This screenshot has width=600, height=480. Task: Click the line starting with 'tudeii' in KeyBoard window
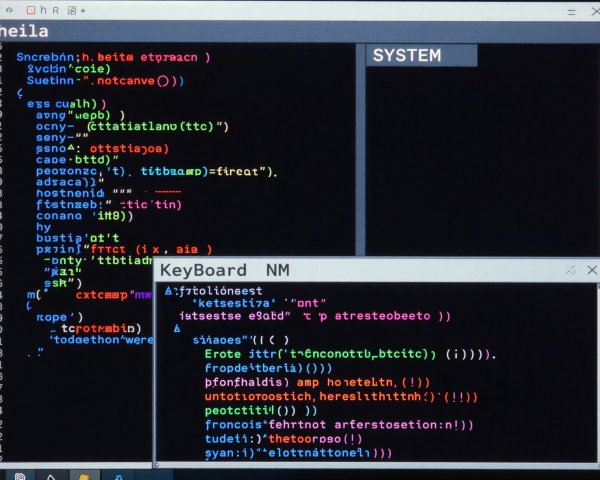pos(283,439)
